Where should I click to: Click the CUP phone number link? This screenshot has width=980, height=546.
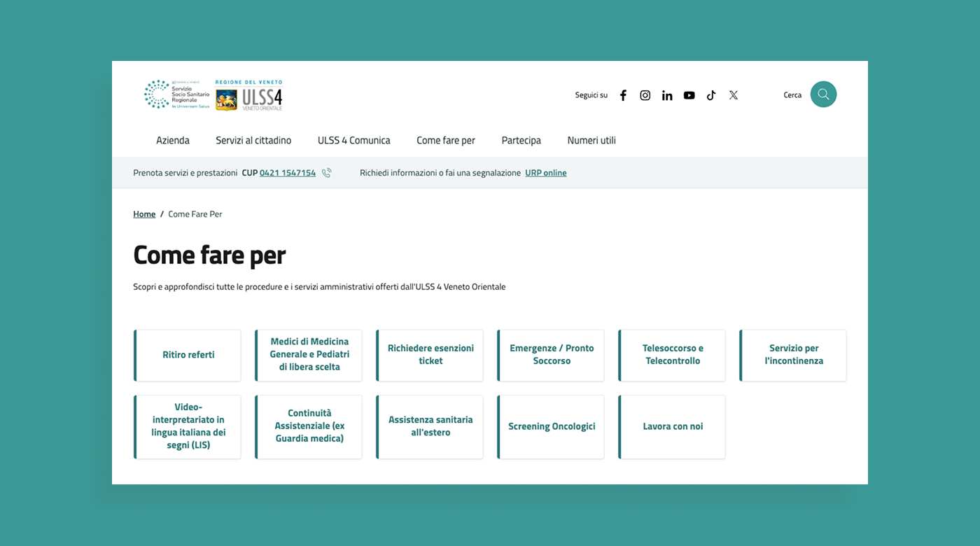[x=288, y=173]
